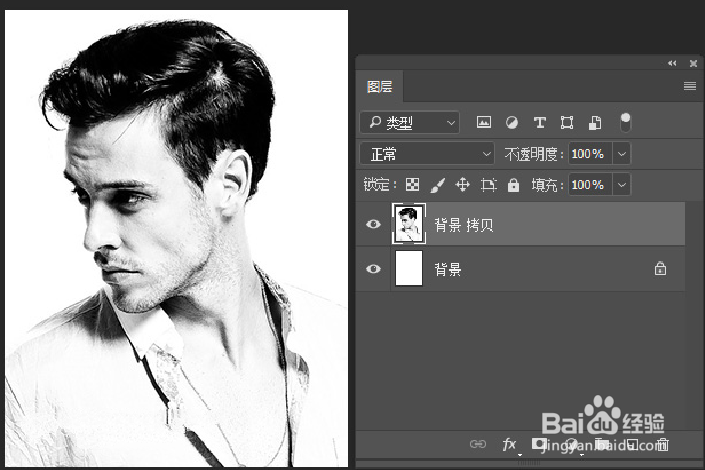Viewport: 705px width, 470px height.
Task: Click the 背景 layer name
Action: click(x=448, y=269)
